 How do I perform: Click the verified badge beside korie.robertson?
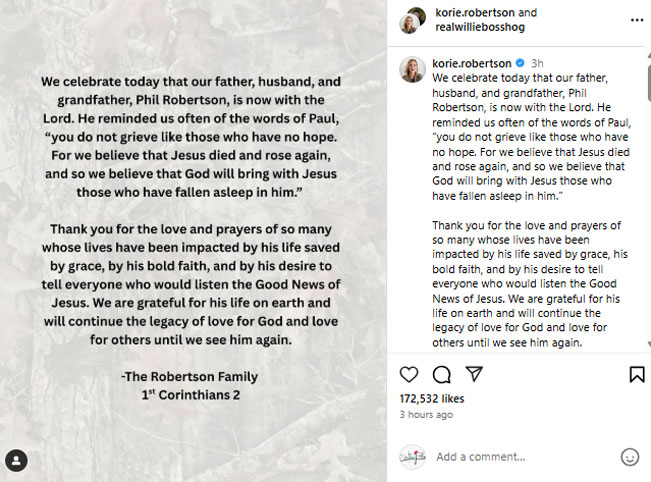[519, 63]
